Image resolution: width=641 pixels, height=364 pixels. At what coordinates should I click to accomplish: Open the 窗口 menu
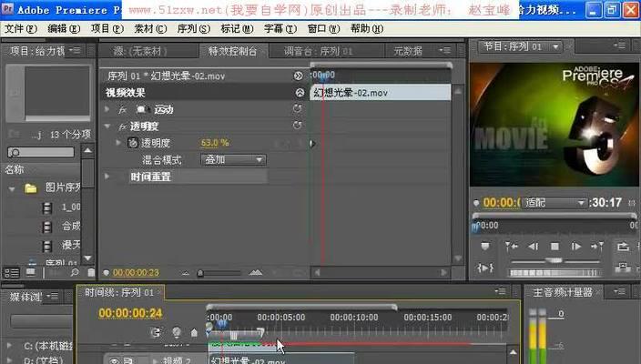point(323,28)
